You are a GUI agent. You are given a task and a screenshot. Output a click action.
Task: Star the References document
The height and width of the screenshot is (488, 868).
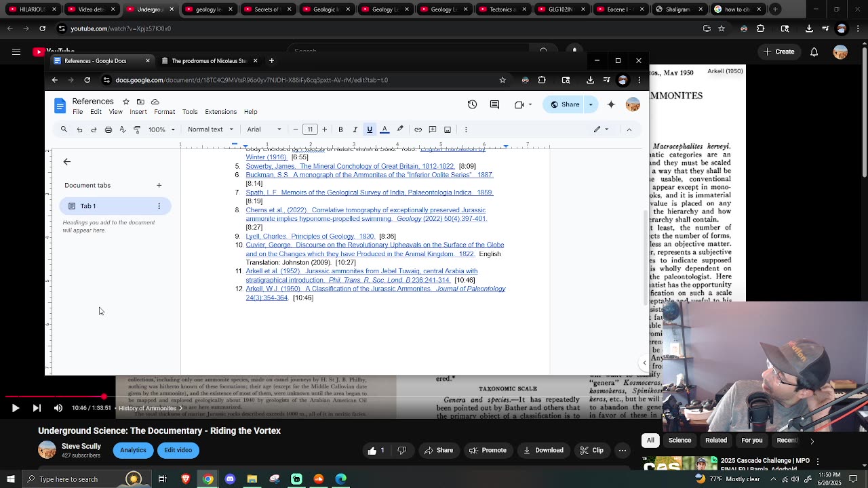click(x=126, y=102)
